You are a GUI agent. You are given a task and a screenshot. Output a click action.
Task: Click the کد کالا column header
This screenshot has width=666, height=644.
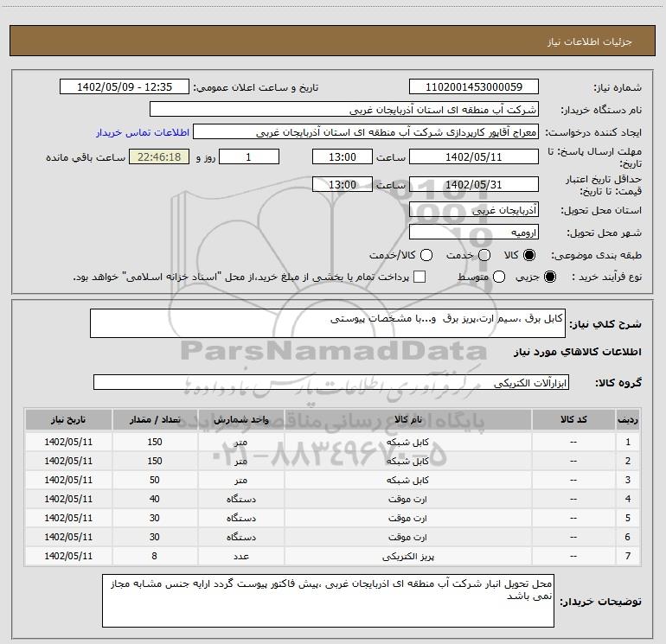pos(573,419)
